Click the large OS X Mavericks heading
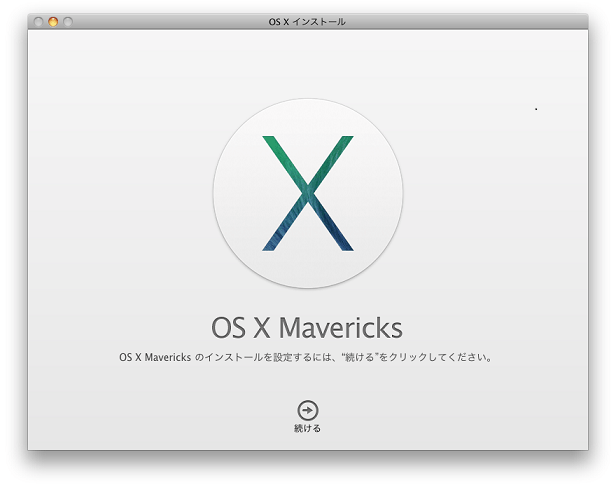 click(307, 327)
